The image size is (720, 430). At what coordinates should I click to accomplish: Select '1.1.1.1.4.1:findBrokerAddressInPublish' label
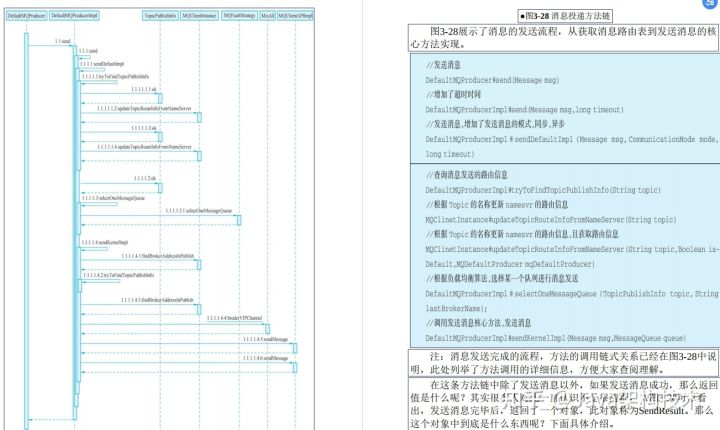[158, 256]
